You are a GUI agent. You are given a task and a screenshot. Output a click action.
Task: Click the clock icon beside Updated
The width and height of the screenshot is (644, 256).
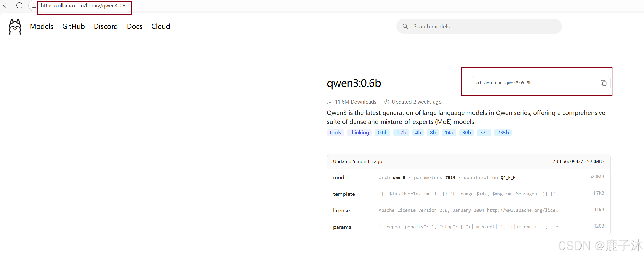(x=386, y=102)
